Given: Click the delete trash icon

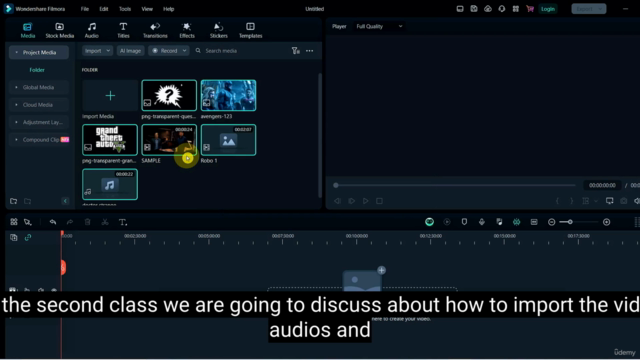Looking at the screenshot, I should 87,222.
